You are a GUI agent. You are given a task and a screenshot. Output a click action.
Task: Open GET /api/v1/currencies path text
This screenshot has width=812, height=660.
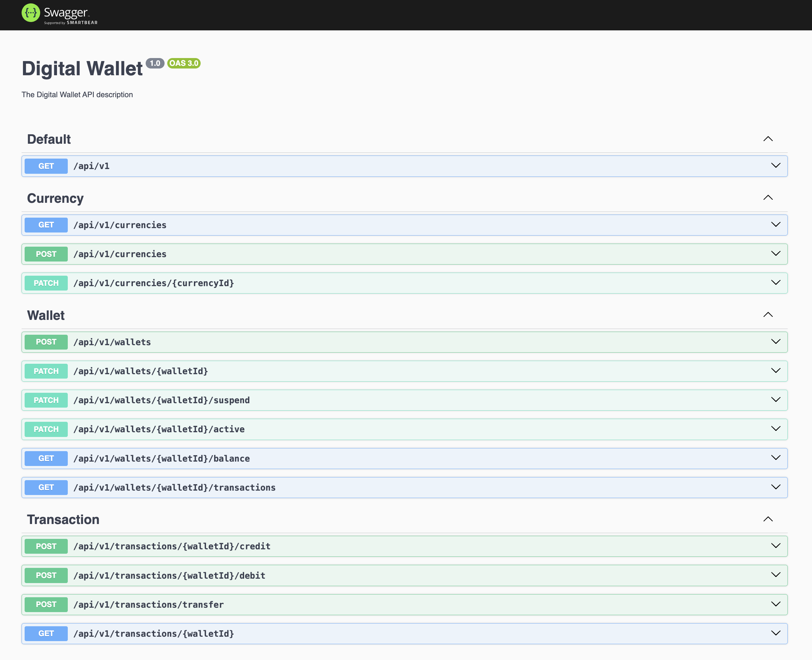click(120, 225)
